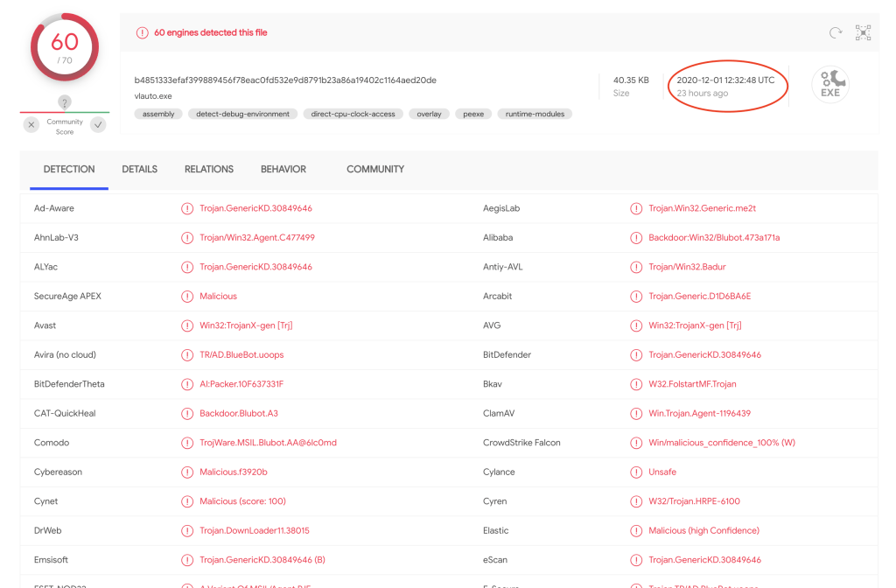Viewport: 896px width, 588px height.
Task: Click the 60/70 detection score gauge
Action: pos(65,47)
